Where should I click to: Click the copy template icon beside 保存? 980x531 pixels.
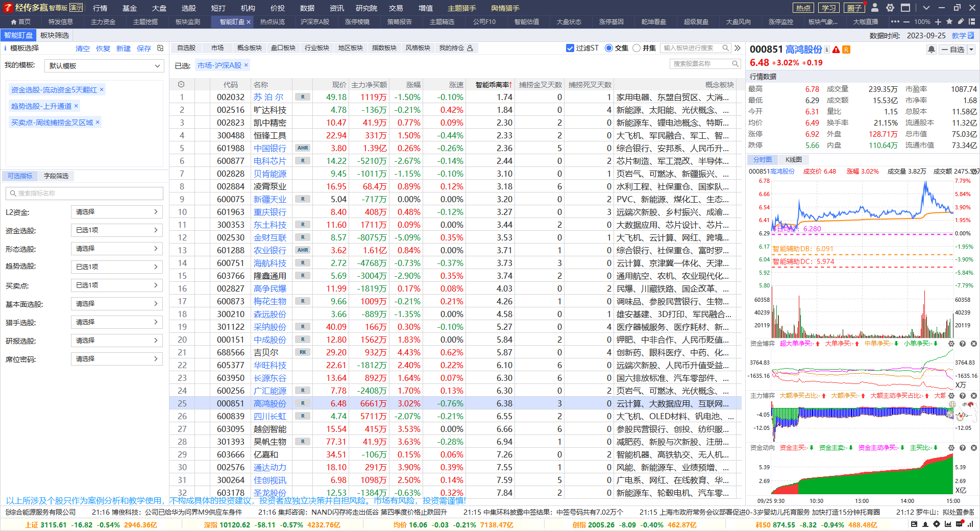160,48
